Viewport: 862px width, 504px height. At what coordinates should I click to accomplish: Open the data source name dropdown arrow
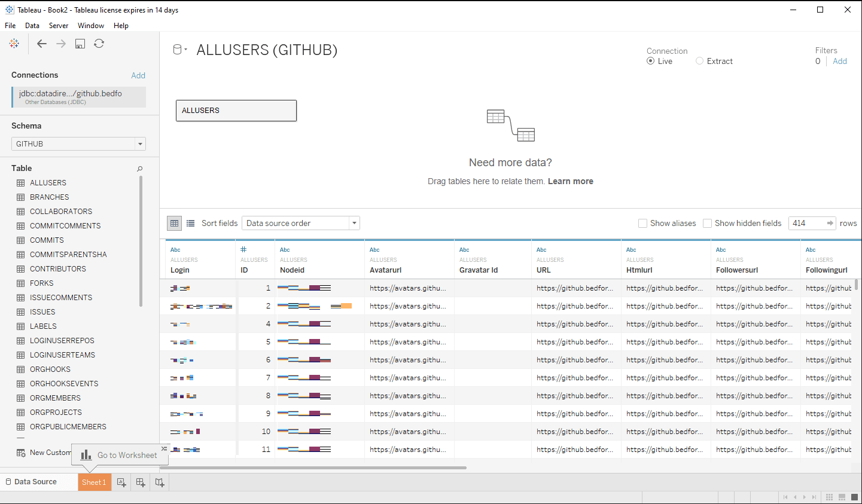pyautogui.click(x=186, y=50)
